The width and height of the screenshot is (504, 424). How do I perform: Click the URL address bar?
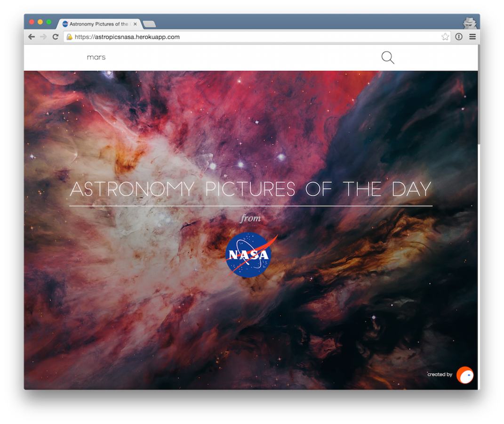tap(257, 37)
